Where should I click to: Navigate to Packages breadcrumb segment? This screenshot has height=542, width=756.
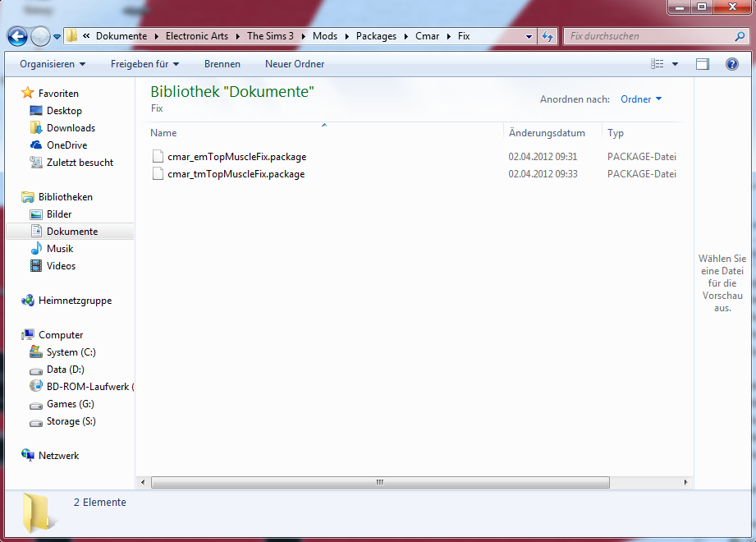(376, 36)
